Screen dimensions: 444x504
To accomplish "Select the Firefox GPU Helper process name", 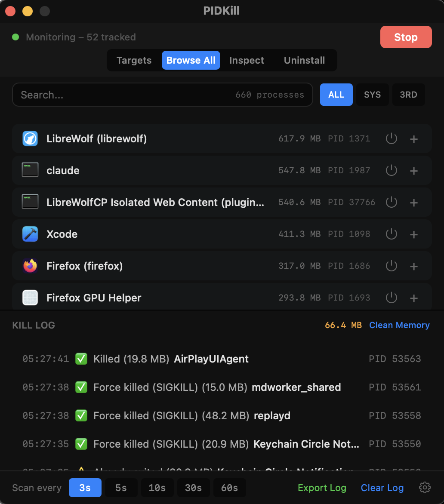I will [94, 298].
